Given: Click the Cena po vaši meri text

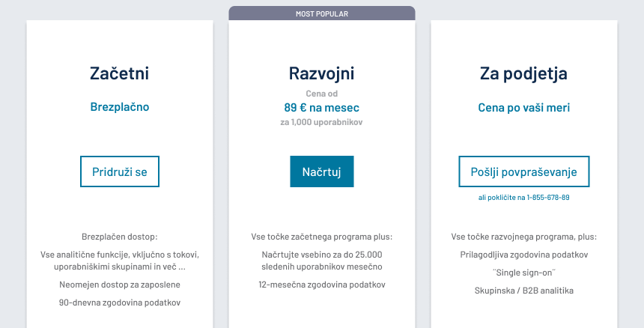Looking at the screenshot, I should point(523,107).
